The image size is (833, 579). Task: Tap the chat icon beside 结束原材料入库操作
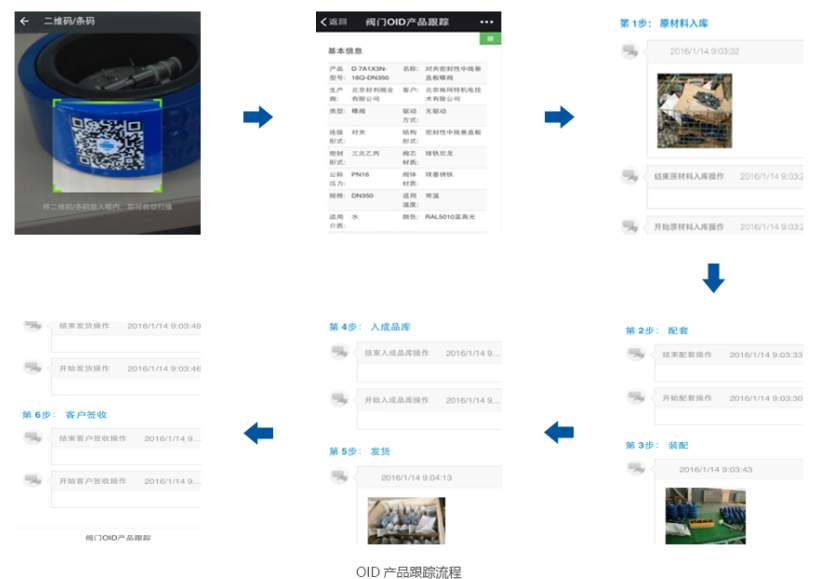630,175
